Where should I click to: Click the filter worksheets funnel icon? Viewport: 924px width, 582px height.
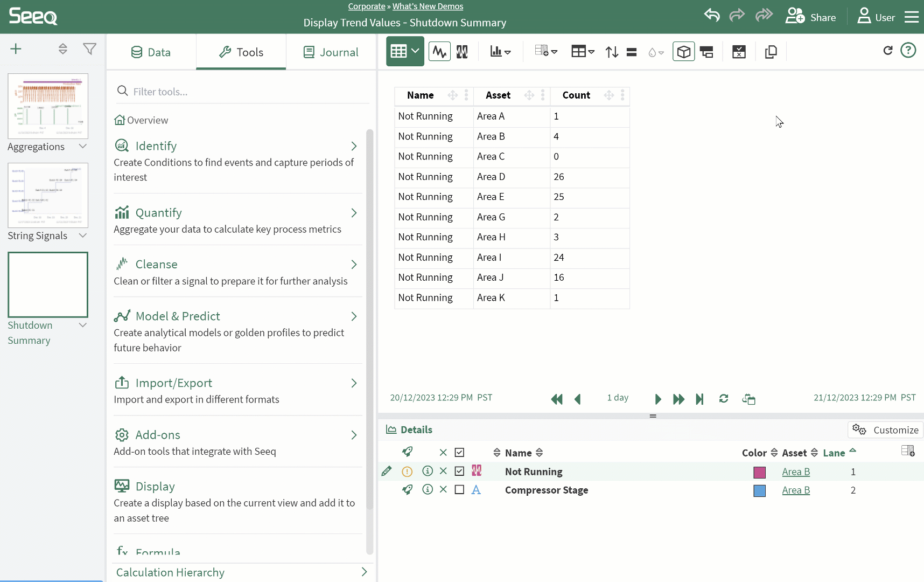[x=89, y=49]
